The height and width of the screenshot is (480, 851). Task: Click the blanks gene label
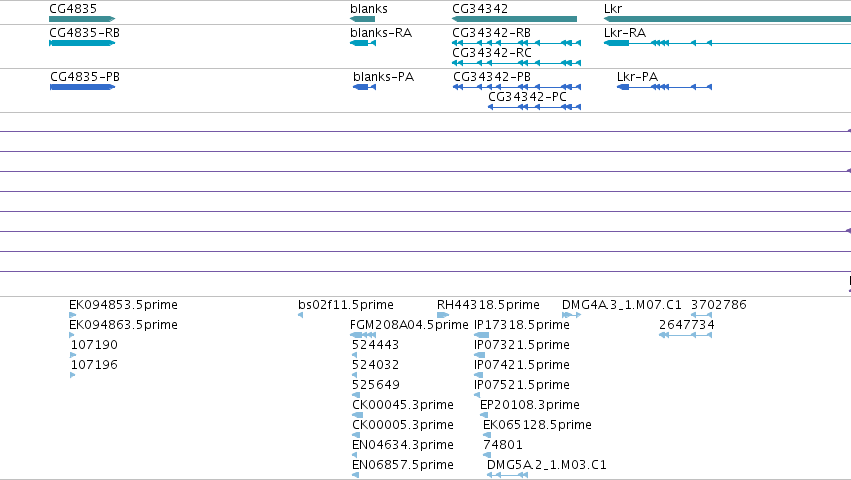[369, 9]
